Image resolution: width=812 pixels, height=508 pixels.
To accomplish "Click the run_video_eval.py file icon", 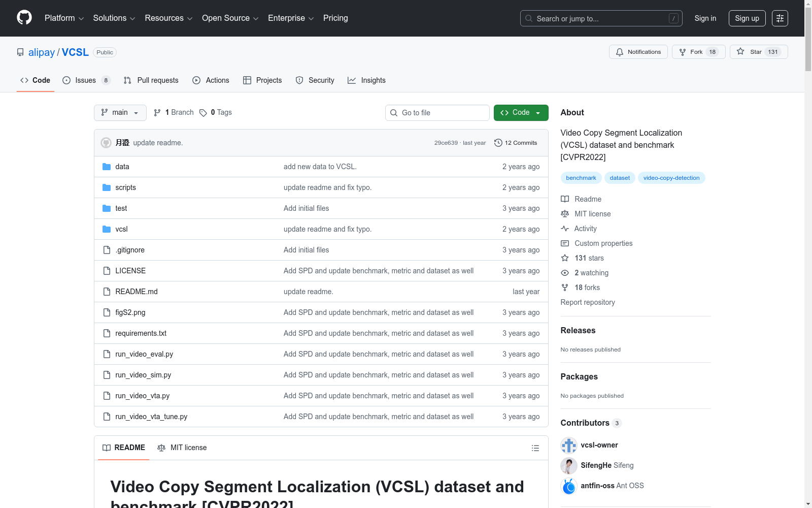I will pyautogui.click(x=107, y=354).
